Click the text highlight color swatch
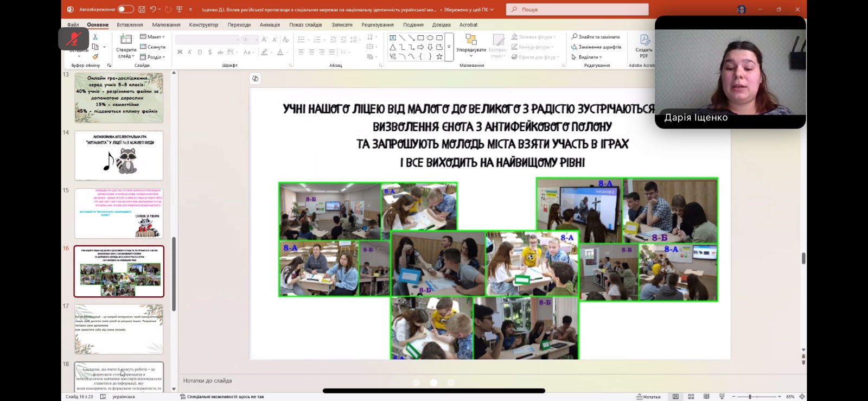Image resolution: width=868 pixels, height=401 pixels. coord(264,52)
